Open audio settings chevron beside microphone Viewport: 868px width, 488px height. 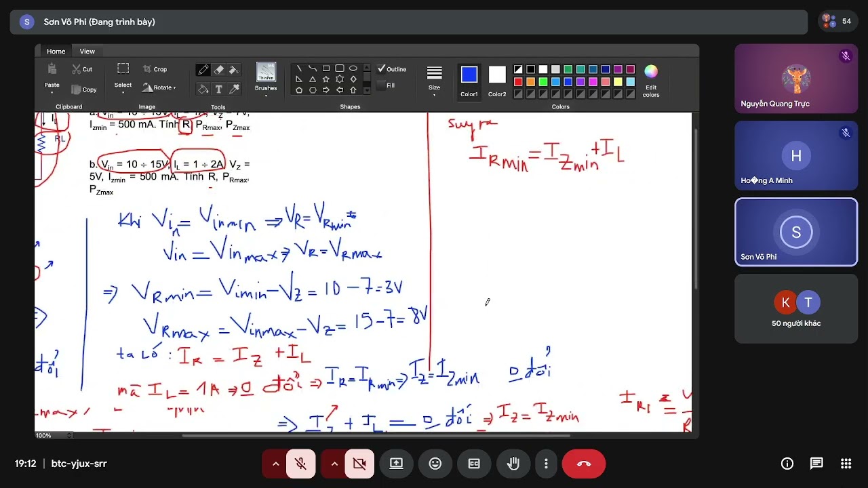[x=275, y=464]
